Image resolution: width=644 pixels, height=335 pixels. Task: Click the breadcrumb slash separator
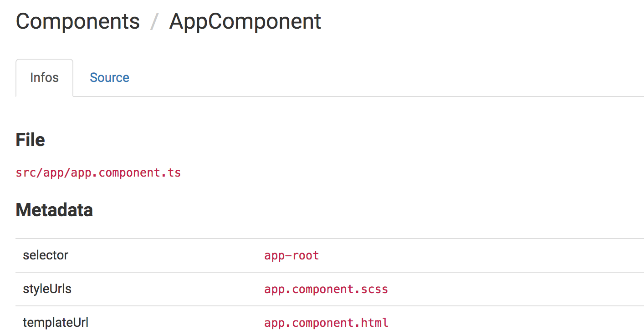(x=155, y=21)
